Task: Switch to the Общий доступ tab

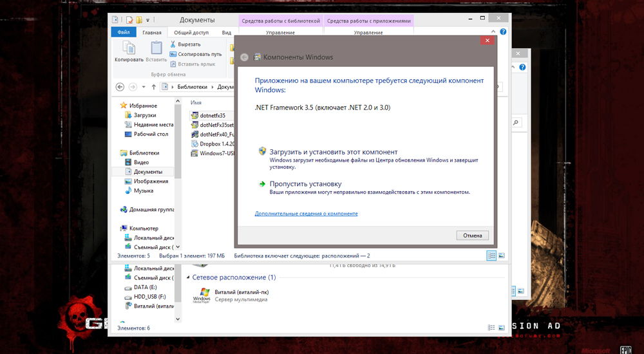Action: point(191,32)
